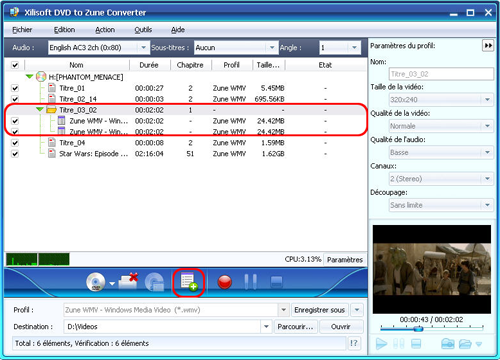Image resolution: width=500 pixels, height=360 pixels.
Task: Sort list by Durée column header
Action: pos(149,65)
